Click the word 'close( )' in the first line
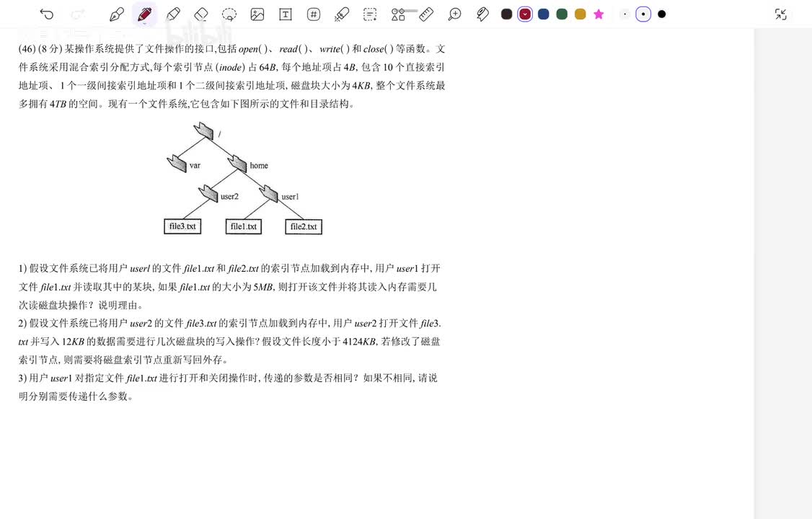This screenshot has width=812, height=519. 379,49
